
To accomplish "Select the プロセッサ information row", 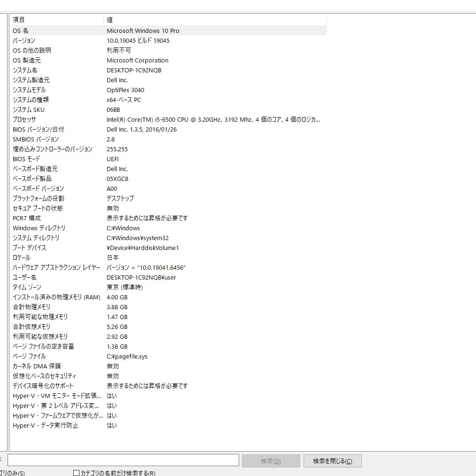I will (x=56, y=119).
